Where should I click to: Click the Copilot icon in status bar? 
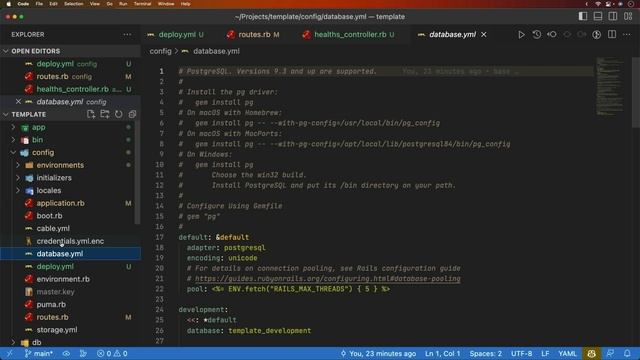[591, 353]
